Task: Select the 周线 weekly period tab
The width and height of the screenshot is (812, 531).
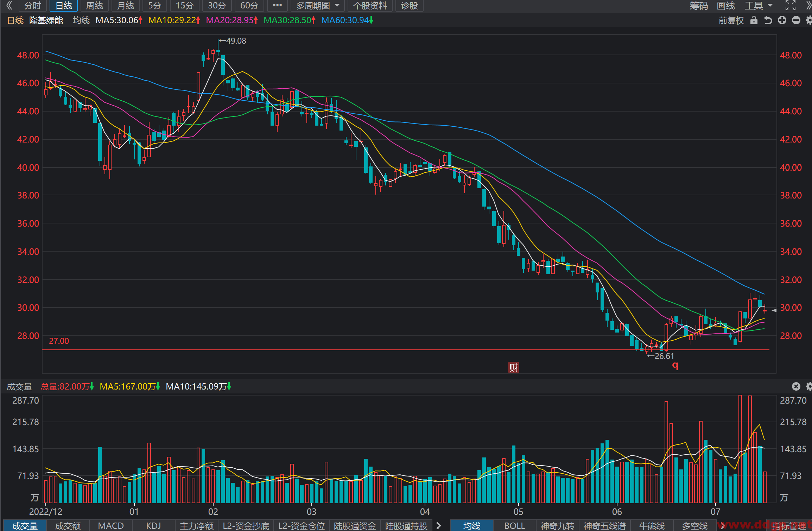Action: 95,6
